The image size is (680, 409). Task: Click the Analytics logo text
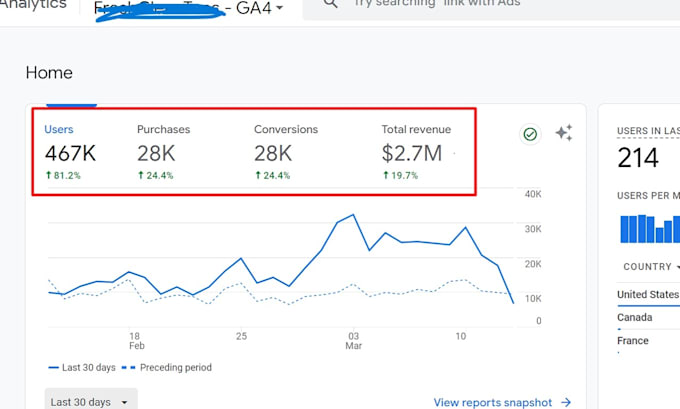33,4
